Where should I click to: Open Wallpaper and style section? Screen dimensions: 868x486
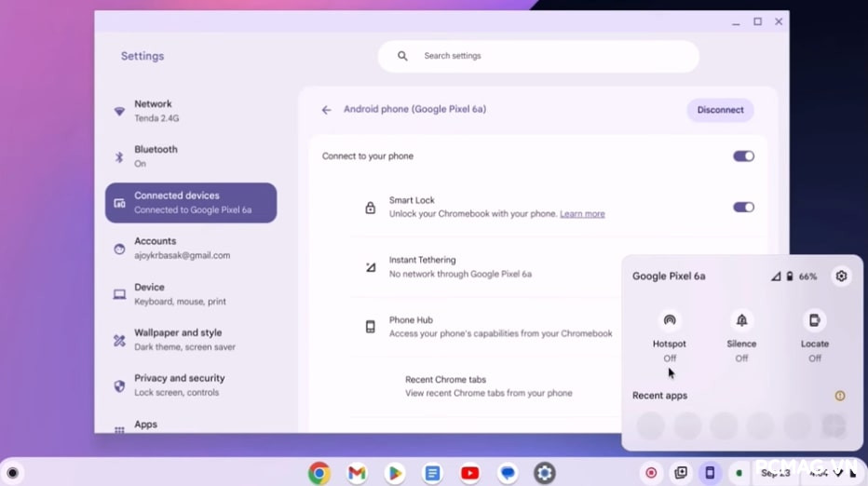(x=190, y=339)
